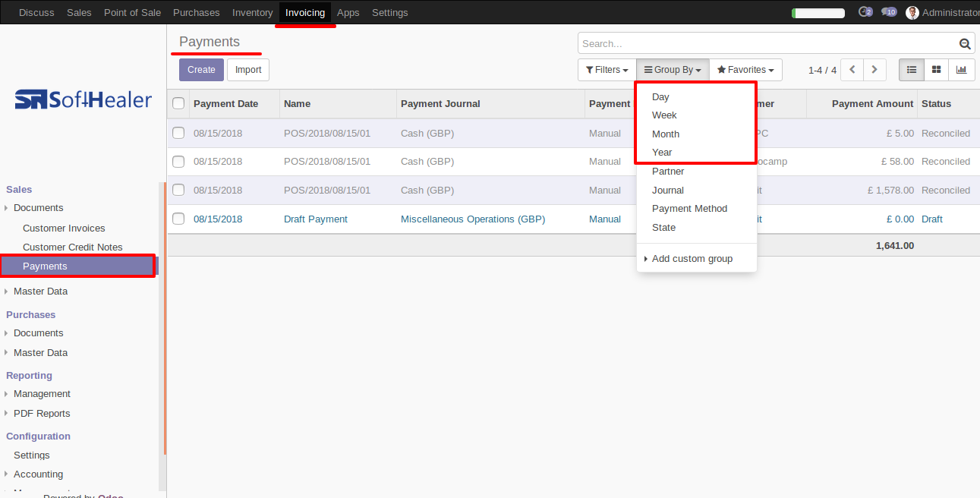Screen dimensions: 980x498
Task: Open Customer Credit Notes in sidebar
Action: coord(72,247)
